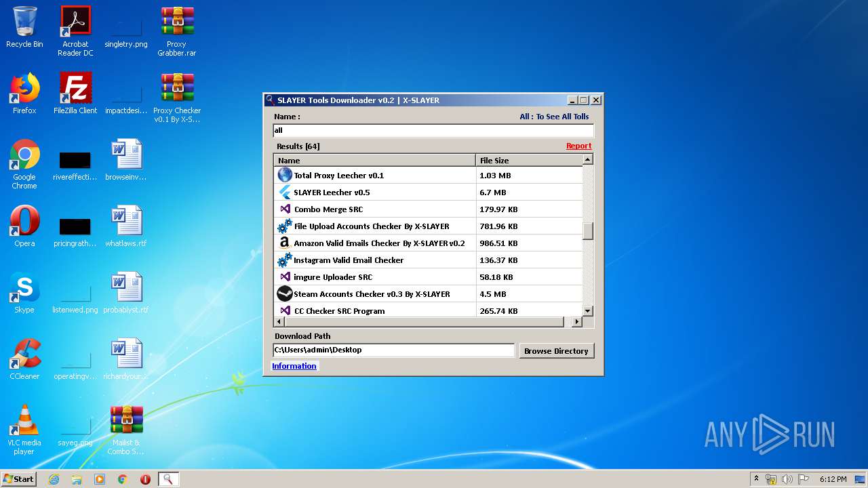Click the SLAYER Leecher v0.5 icon
868x488 pixels.
(285, 192)
